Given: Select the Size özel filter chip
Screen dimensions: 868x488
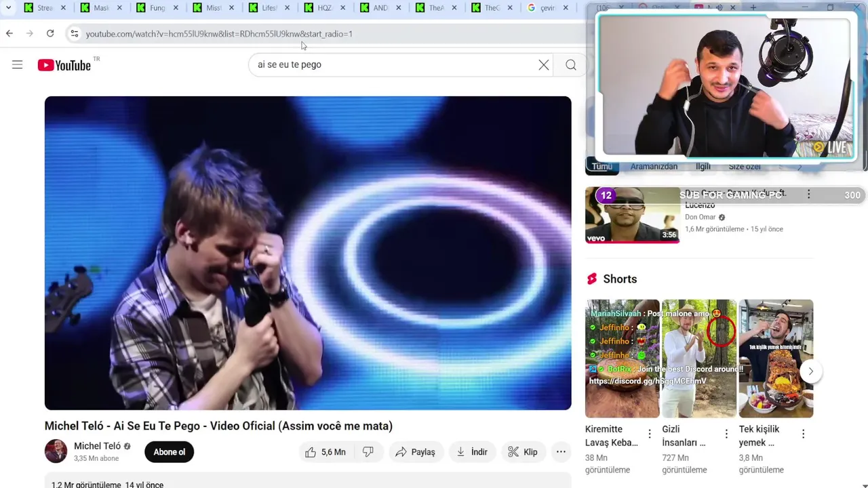Looking at the screenshot, I should tap(745, 167).
